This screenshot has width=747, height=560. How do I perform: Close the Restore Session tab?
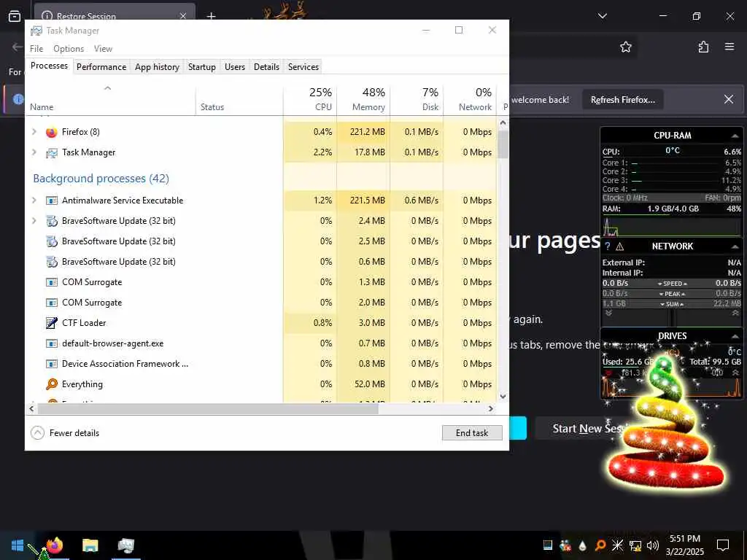(183, 16)
